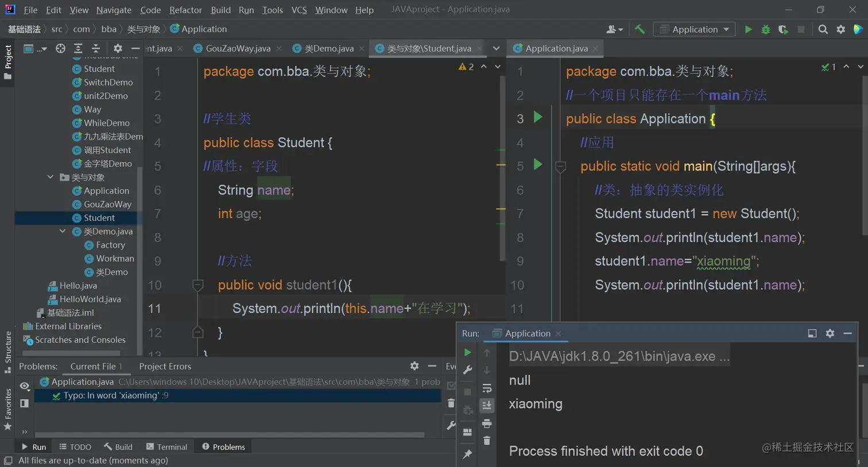Open inspections widget checkmark in Application.java
868x467 pixels.
coord(828,67)
